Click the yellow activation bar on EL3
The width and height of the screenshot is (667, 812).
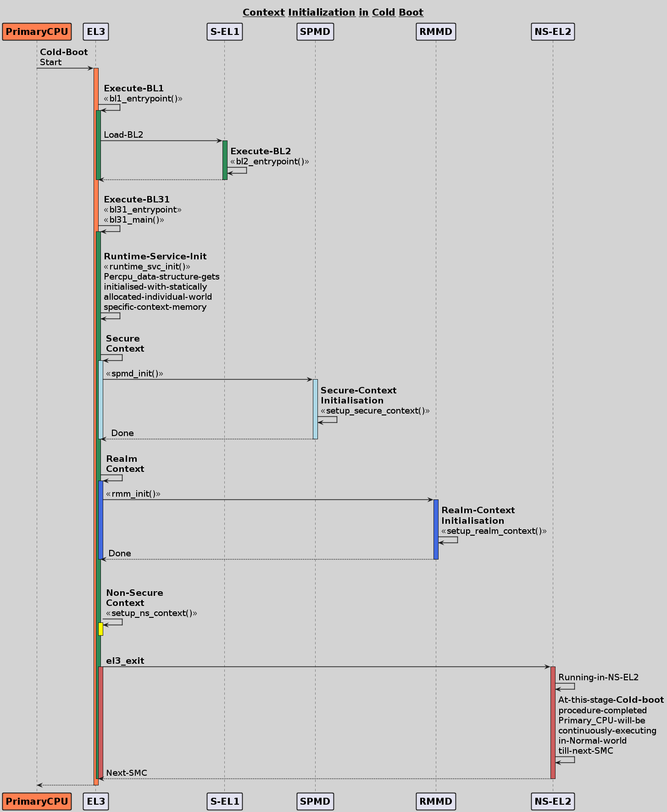pyautogui.click(x=100, y=629)
